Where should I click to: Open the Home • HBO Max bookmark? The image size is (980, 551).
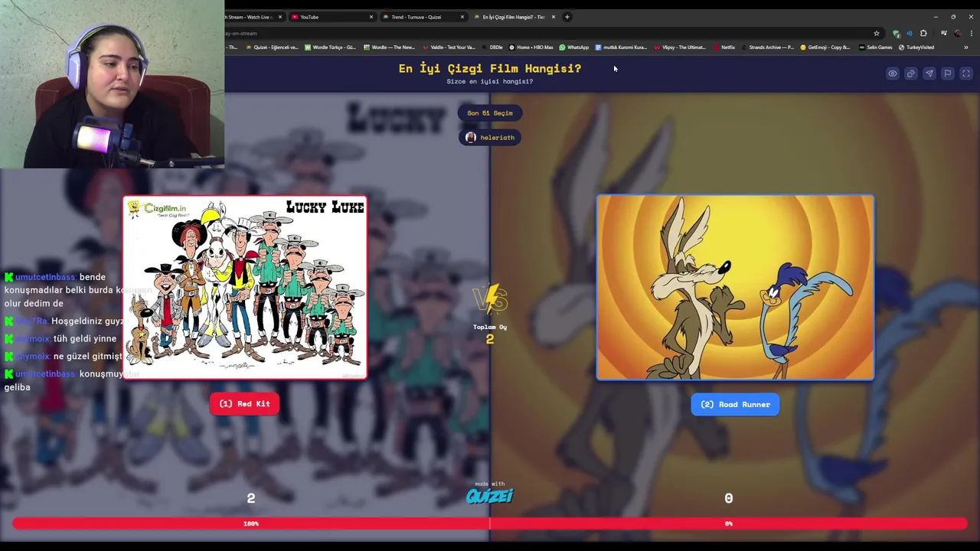point(531,47)
